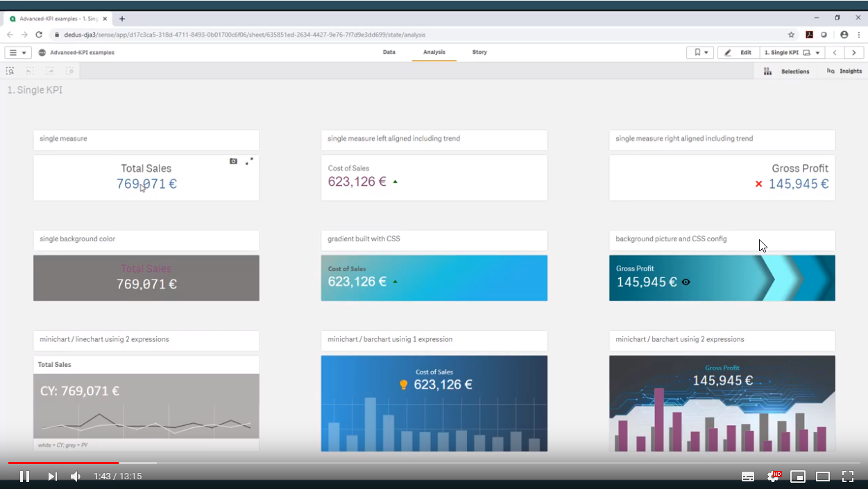Click the green up-trend arrow beside 623,126 €
Image resolution: width=868 pixels, height=489 pixels.
395,182
